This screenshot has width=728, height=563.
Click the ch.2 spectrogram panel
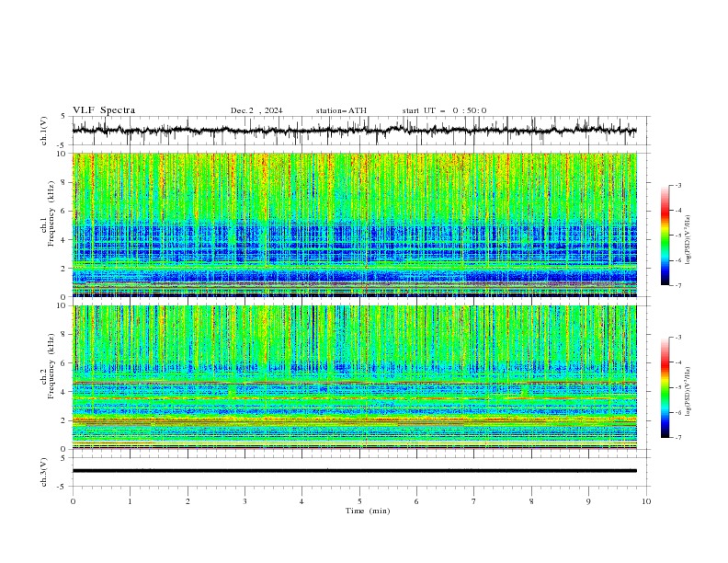pos(355,377)
